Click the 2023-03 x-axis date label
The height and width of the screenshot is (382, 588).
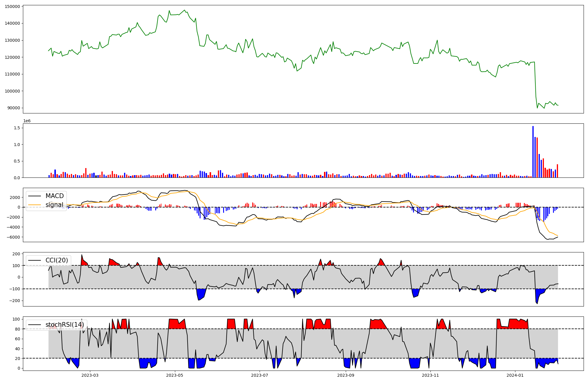90,375
